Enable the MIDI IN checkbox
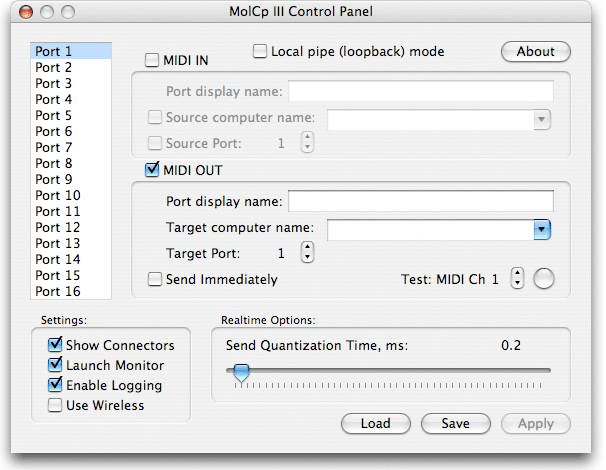The height and width of the screenshot is (470, 606). point(153,60)
